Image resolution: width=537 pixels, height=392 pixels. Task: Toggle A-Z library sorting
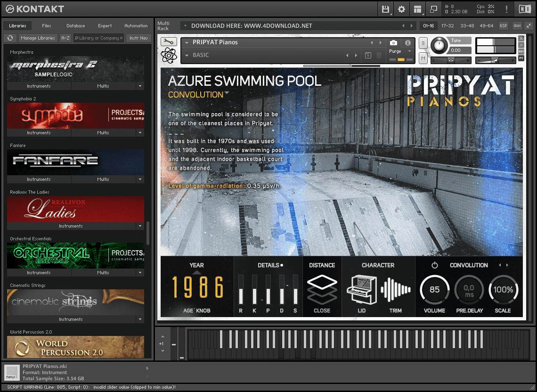coord(65,38)
